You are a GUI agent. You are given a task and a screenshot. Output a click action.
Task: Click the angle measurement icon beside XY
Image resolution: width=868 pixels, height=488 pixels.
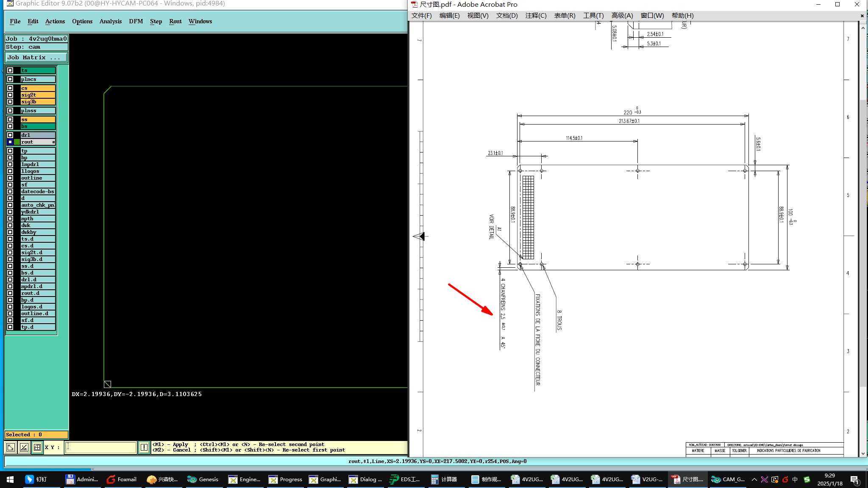point(24,447)
